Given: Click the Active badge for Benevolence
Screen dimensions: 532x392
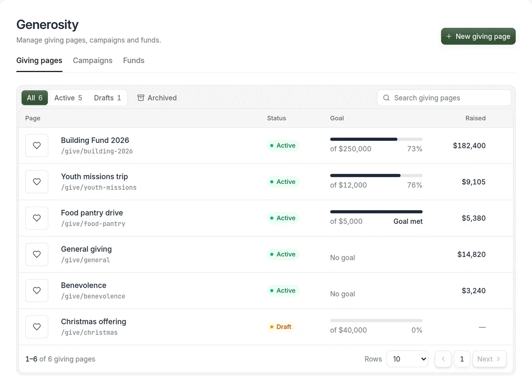Looking at the screenshot, I should [283, 291].
